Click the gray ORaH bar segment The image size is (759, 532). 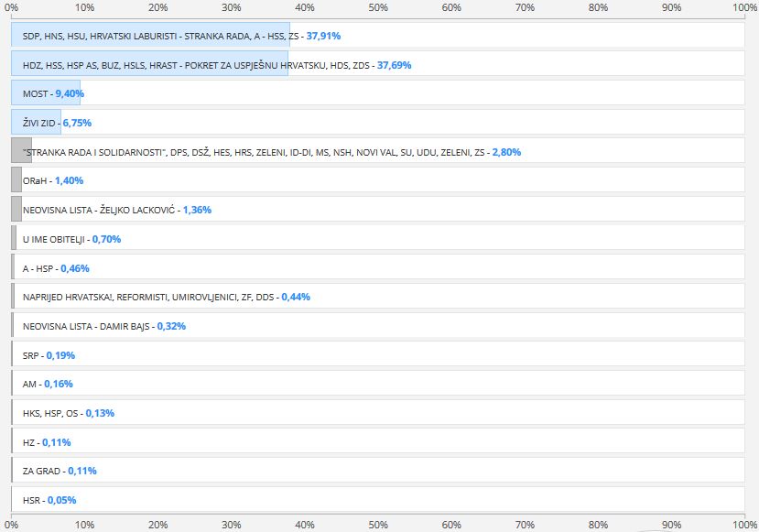[16, 180]
